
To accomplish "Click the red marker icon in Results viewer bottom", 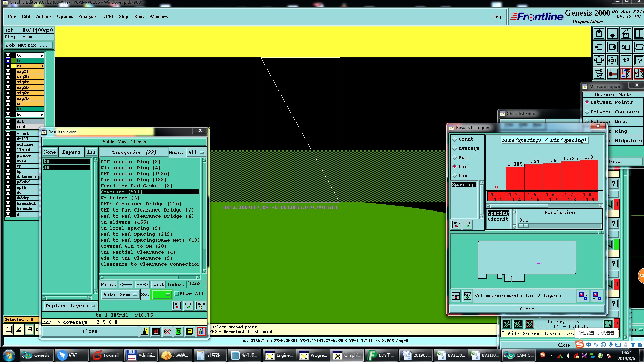I will [156, 331].
